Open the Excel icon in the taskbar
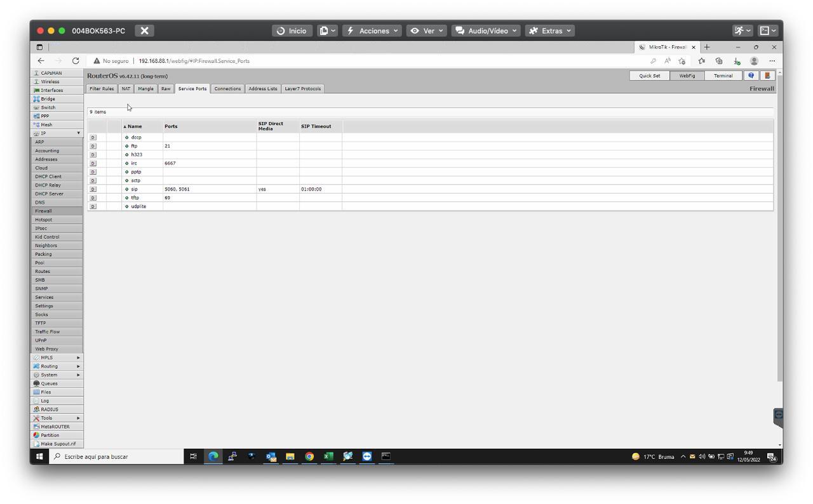The width and height of the screenshot is (813, 504). [328, 456]
